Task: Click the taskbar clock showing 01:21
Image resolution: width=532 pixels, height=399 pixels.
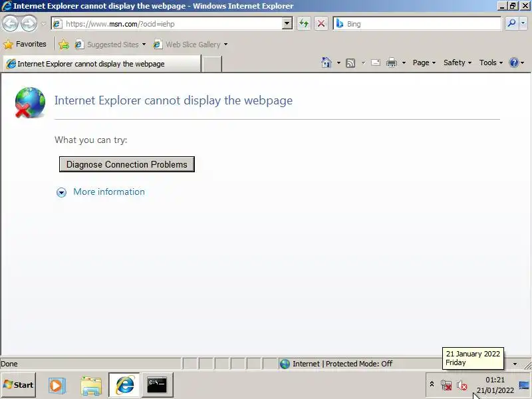Action: (495, 385)
